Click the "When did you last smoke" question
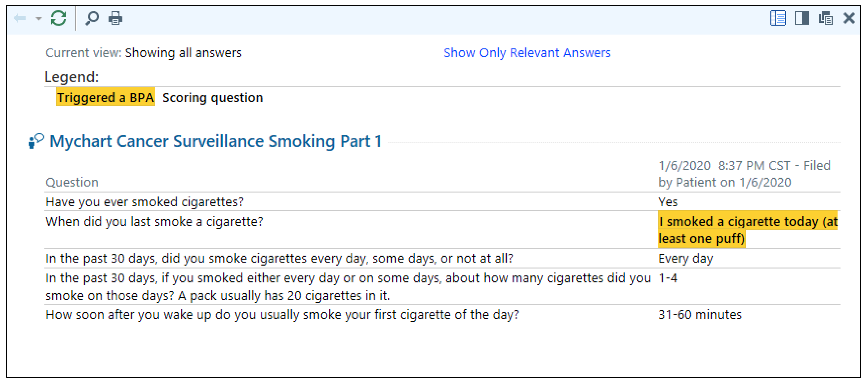Image resolution: width=868 pixels, height=386 pixels. point(154,222)
